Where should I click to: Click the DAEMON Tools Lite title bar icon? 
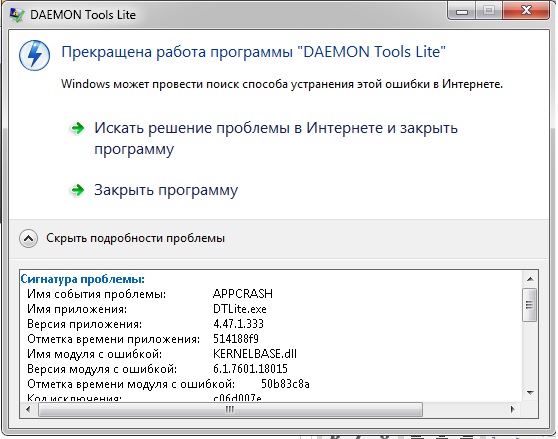pos(17,15)
